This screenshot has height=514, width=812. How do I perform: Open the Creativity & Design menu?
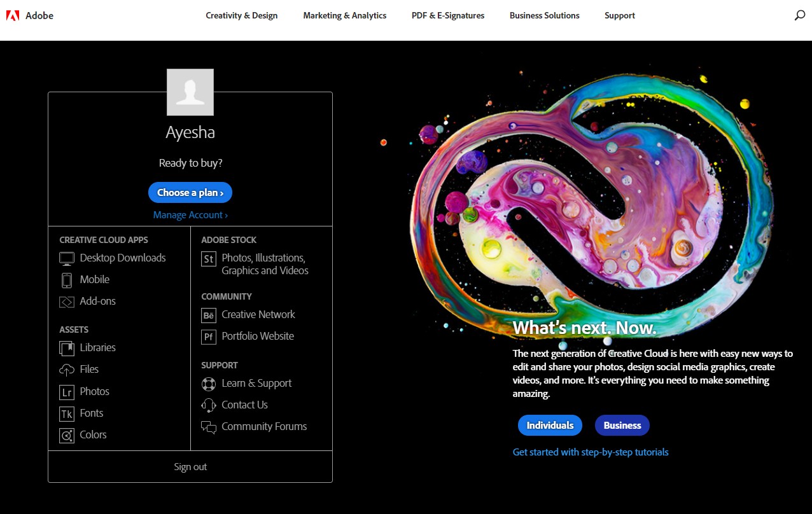(241, 15)
